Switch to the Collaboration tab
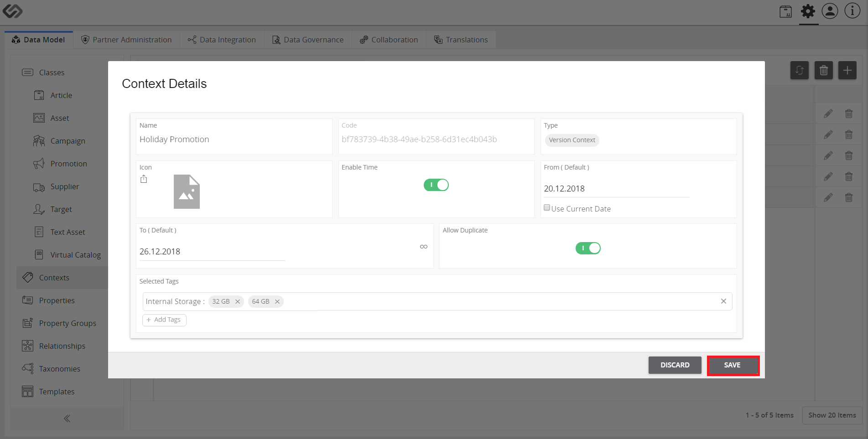Image resolution: width=868 pixels, height=439 pixels. [x=389, y=40]
